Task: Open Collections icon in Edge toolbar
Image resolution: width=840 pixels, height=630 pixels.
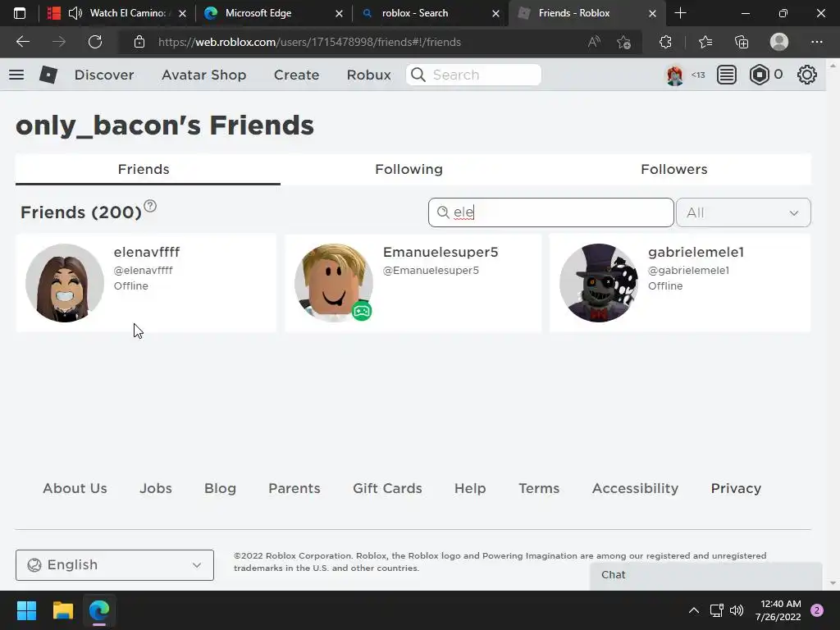Action: 742,42
